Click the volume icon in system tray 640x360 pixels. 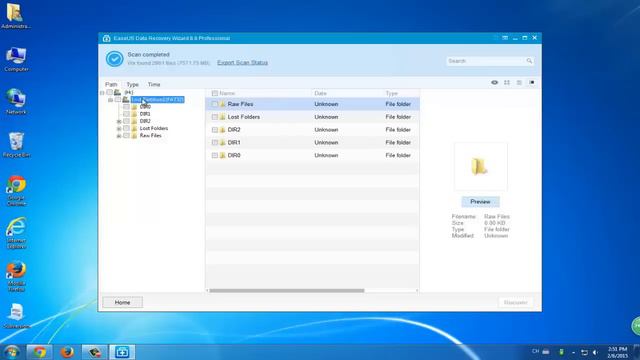[x=595, y=352]
